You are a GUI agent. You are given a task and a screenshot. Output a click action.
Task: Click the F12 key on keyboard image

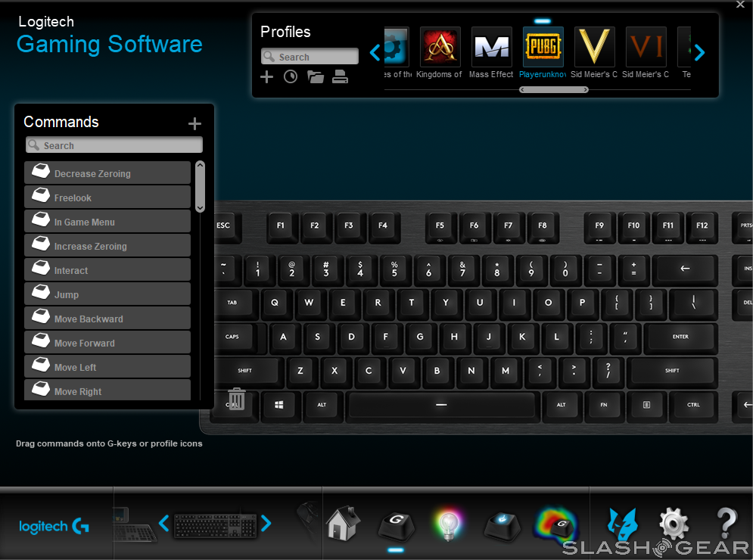(x=702, y=226)
